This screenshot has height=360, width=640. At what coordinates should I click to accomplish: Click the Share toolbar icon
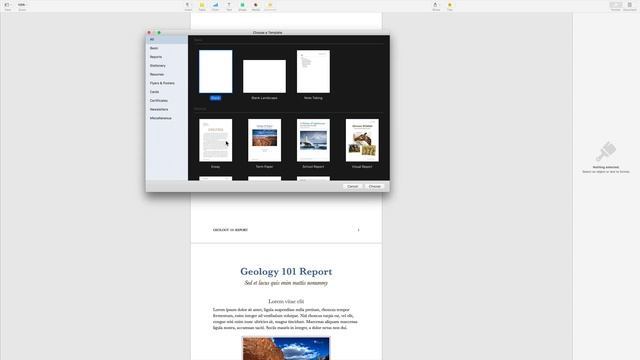point(436,5)
